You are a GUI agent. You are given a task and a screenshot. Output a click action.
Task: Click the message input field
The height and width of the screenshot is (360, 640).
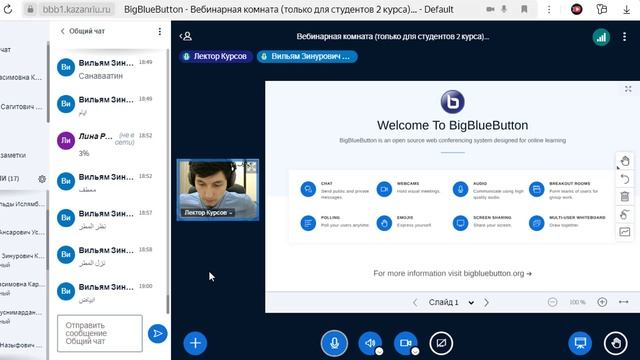pyautogui.click(x=100, y=333)
